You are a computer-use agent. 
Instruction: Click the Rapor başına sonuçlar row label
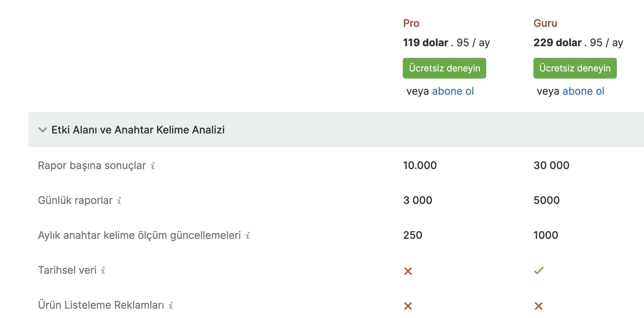(92, 165)
